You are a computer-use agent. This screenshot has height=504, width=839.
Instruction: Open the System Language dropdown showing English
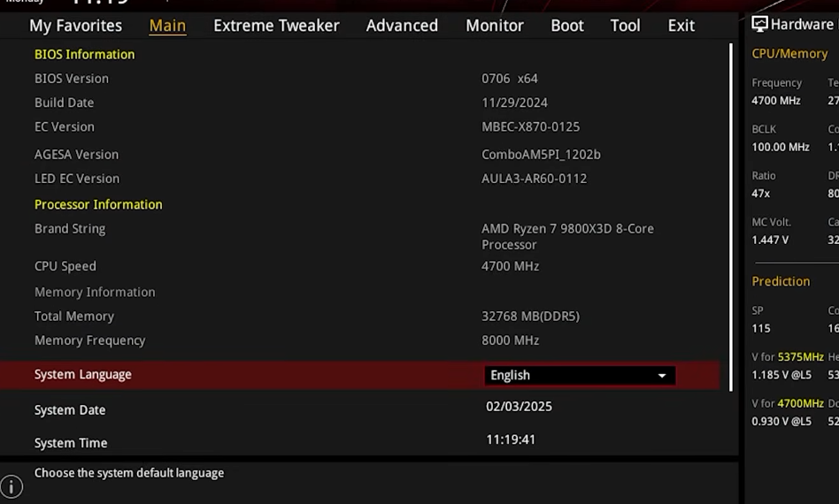580,375
